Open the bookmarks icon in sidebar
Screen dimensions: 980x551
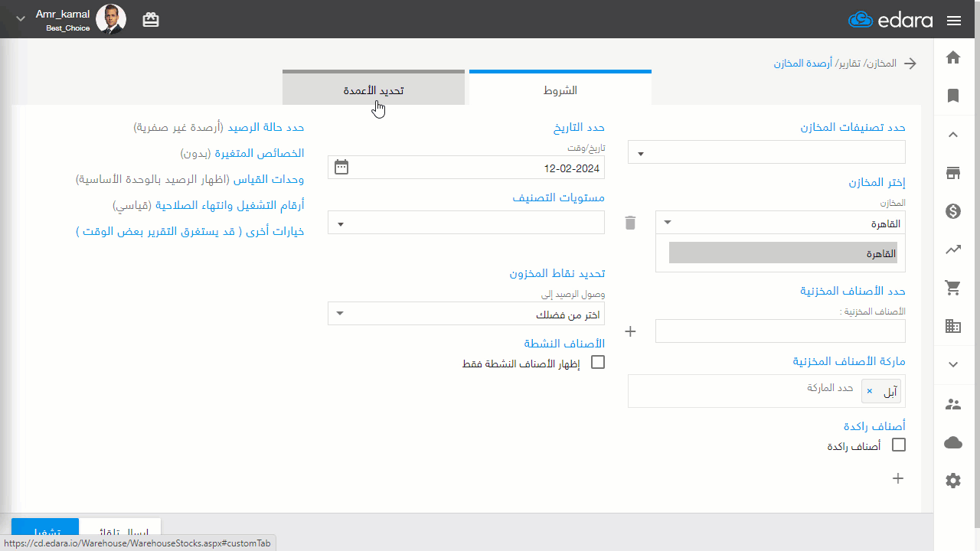pyautogui.click(x=953, y=96)
